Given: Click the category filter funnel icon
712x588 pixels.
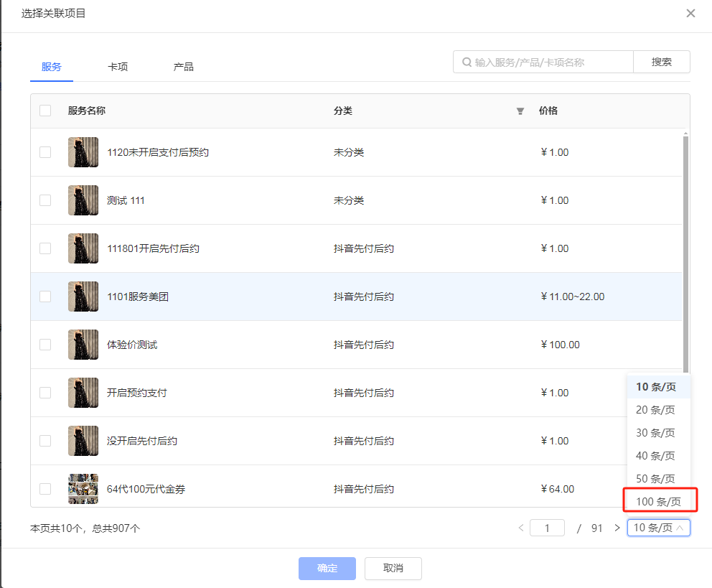Looking at the screenshot, I should click(x=520, y=111).
